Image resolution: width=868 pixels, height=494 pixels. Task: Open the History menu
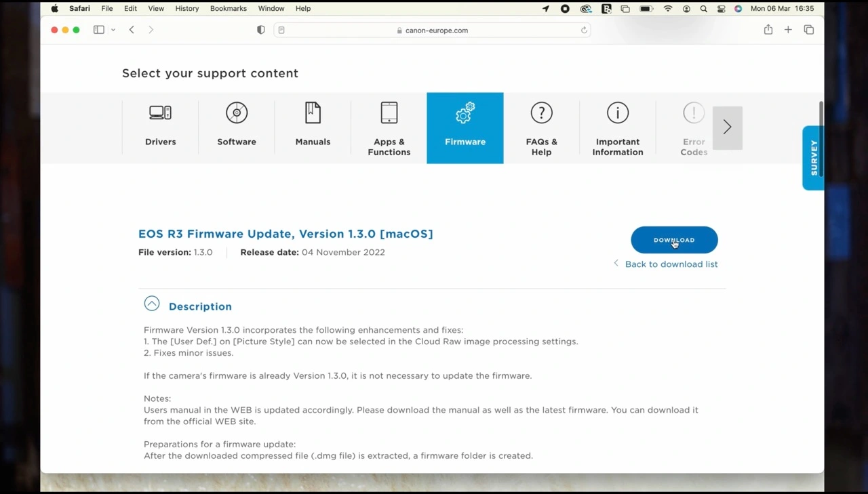(187, 9)
